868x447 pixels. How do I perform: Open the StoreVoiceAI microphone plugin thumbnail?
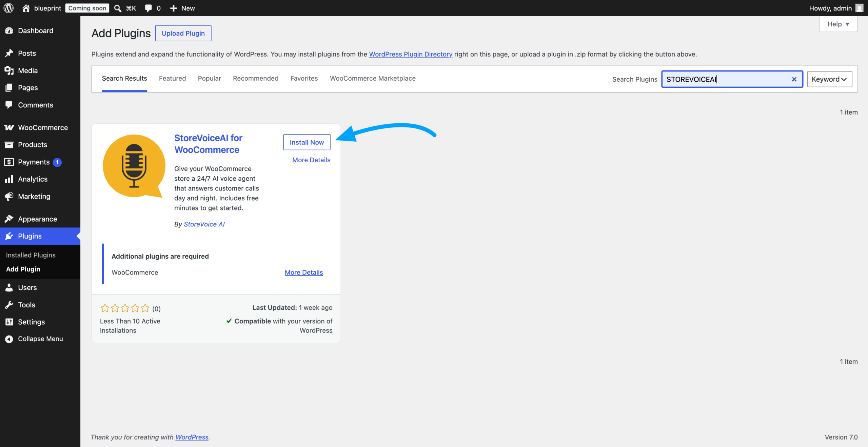click(134, 166)
